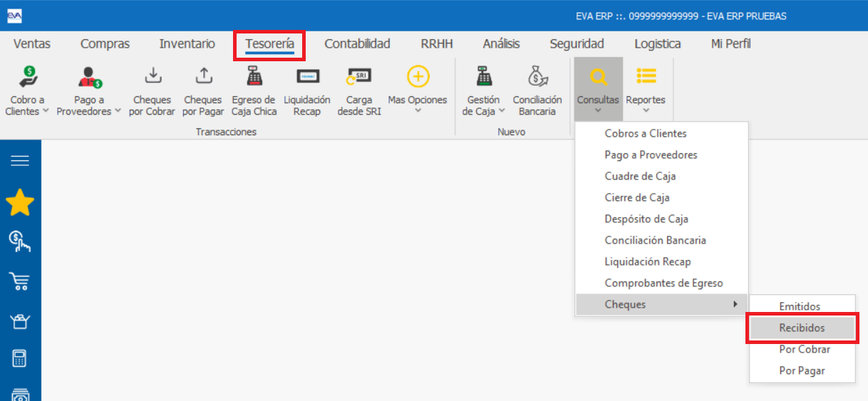
Task: Click the Cobro a Clientes icon
Action: [27, 77]
